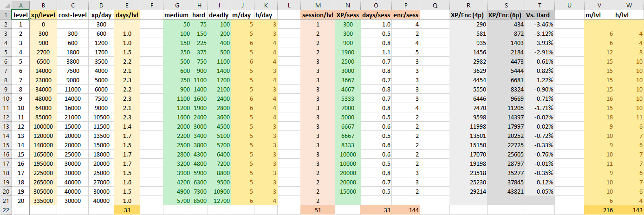Select the total cell showing 216
Image resolution: width=644 pixels, height=215 pixels.
(599, 210)
